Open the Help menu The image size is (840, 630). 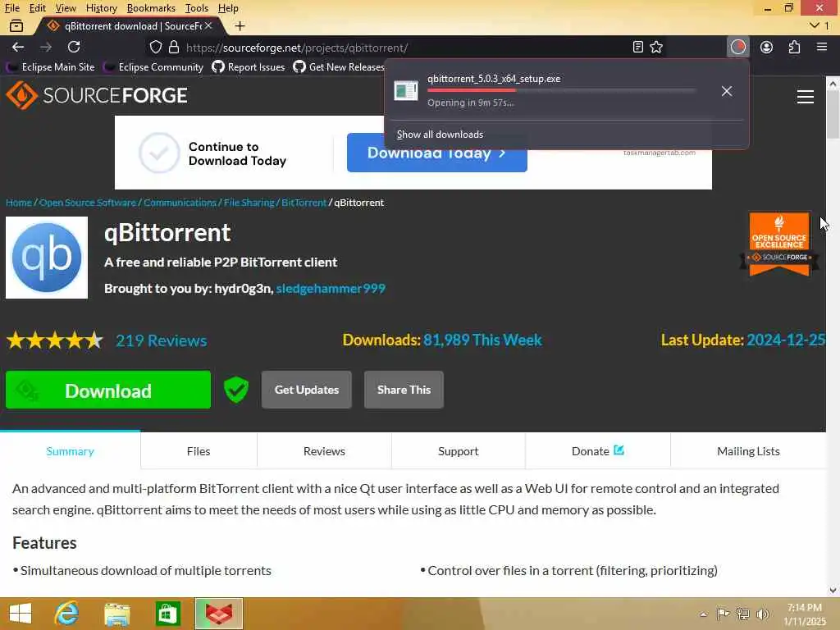click(x=228, y=8)
